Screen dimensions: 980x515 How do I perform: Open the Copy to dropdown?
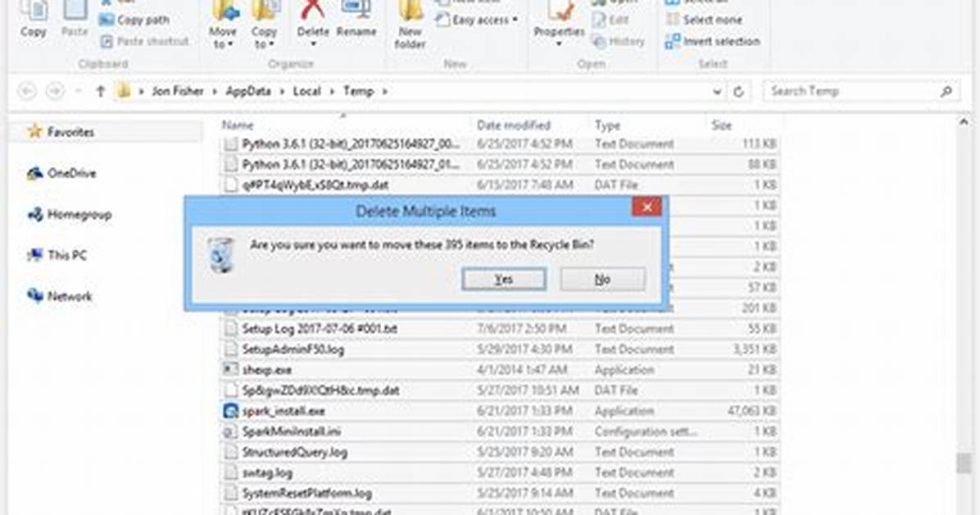[x=265, y=25]
